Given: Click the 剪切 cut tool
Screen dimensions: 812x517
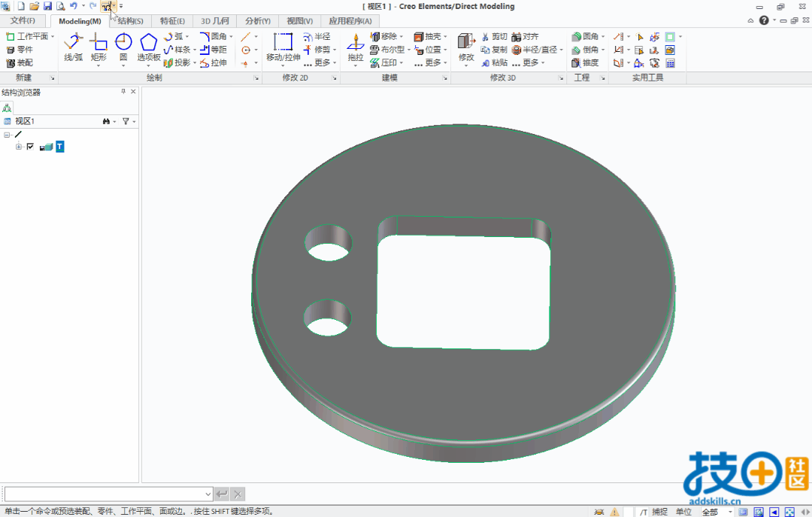Looking at the screenshot, I should [494, 36].
